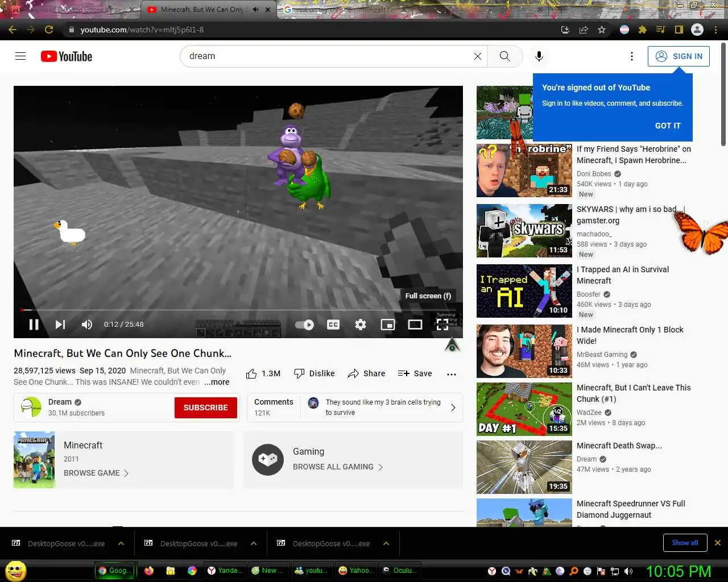728x582 pixels.
Task: Mute the video player volume
Action: (87, 325)
